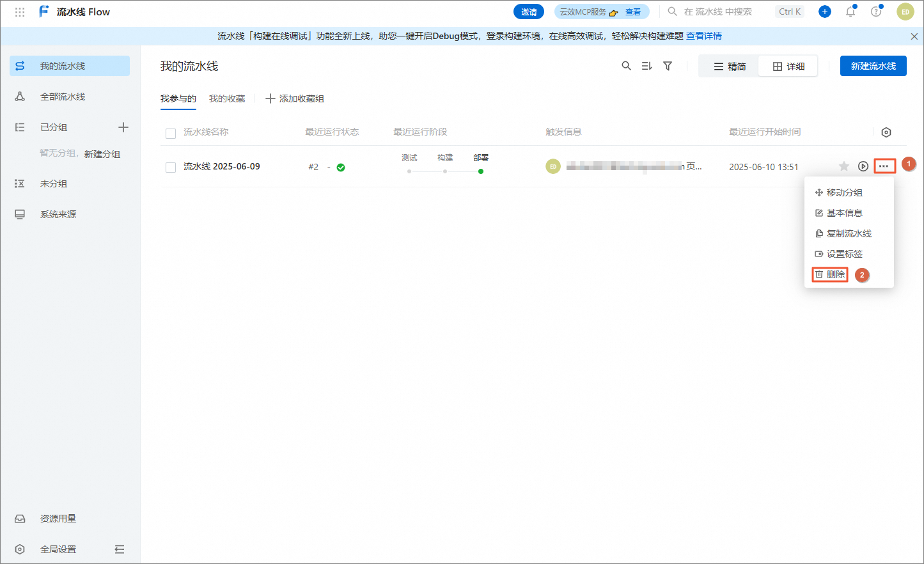Image resolution: width=924 pixels, height=564 pixels.
Task: Check the 流水线 2025-06-09 row checkbox
Action: click(x=171, y=167)
